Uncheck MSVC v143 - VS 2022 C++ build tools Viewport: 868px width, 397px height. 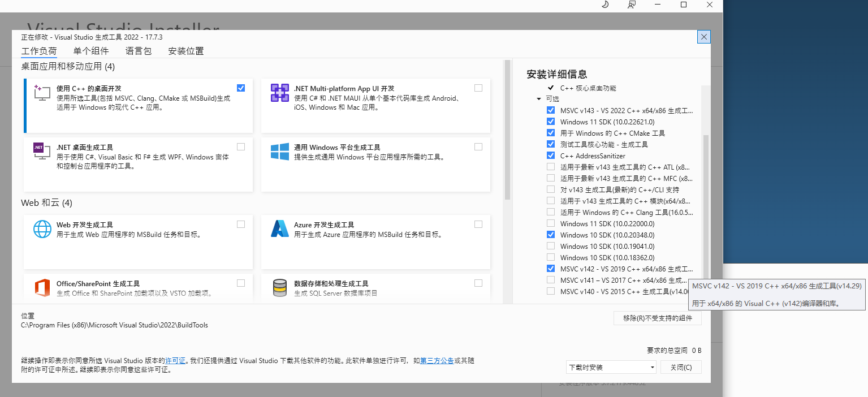click(551, 110)
